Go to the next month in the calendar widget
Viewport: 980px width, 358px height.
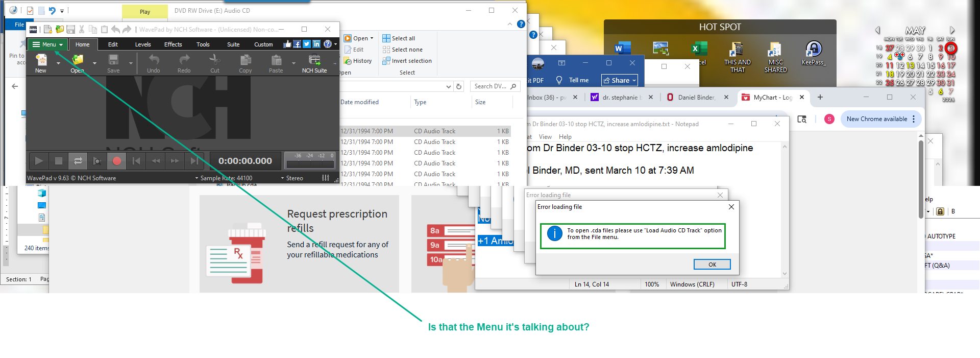coord(952,30)
